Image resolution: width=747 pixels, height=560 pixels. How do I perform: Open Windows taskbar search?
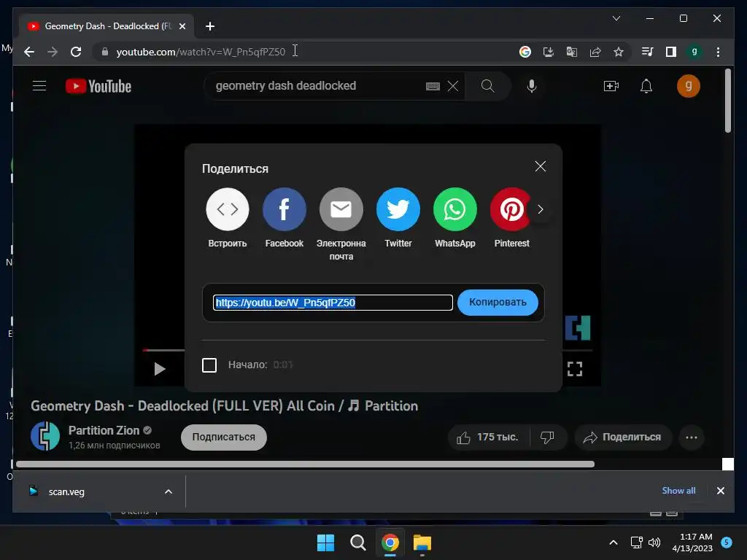357,542
